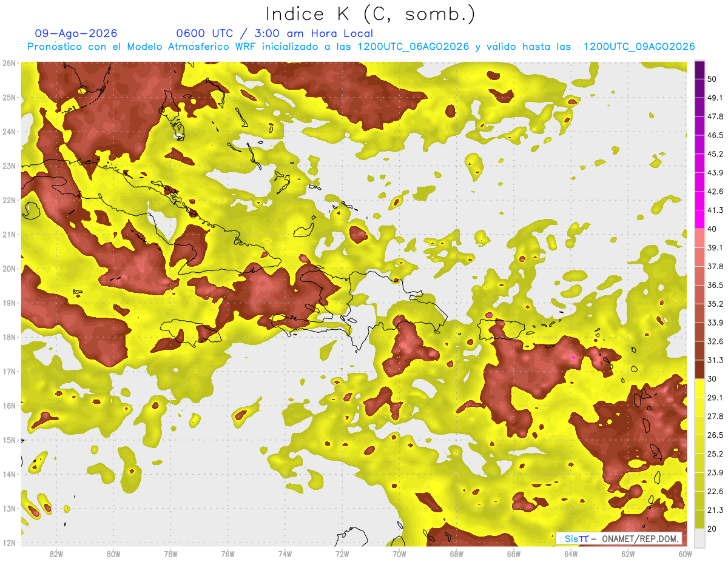Pick the magenta colorbar segment between 40 and 41.3
Image resolution: width=728 pixels, height=562 pixels.
pyautogui.click(x=699, y=219)
